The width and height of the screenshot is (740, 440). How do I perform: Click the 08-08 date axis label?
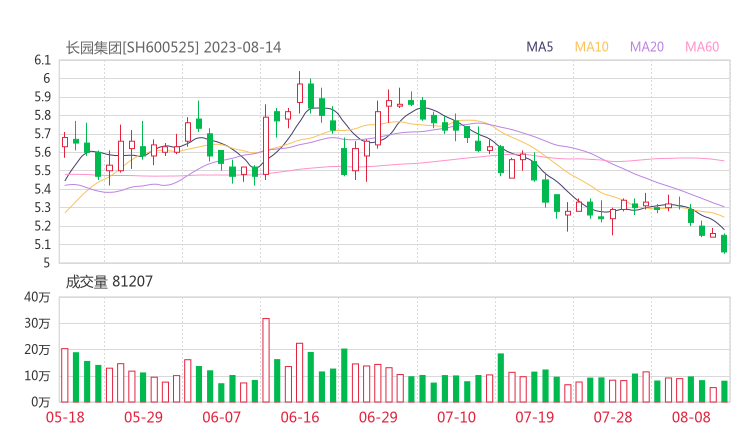[691, 417]
